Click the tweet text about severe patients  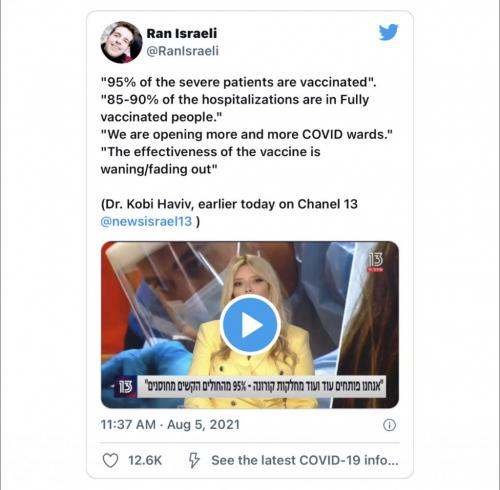point(239,82)
